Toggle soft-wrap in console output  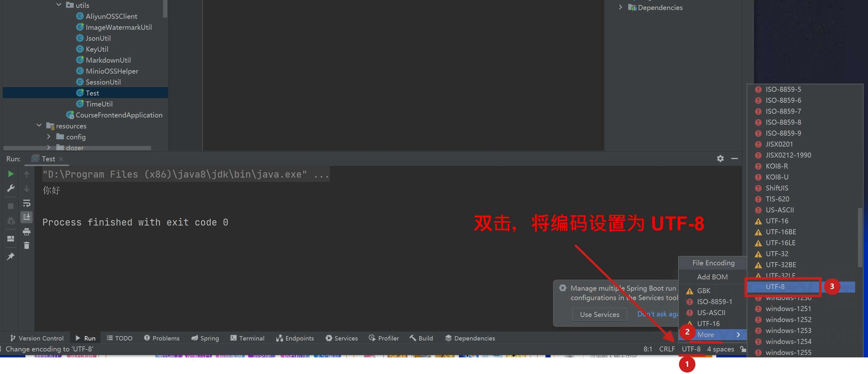(27, 203)
